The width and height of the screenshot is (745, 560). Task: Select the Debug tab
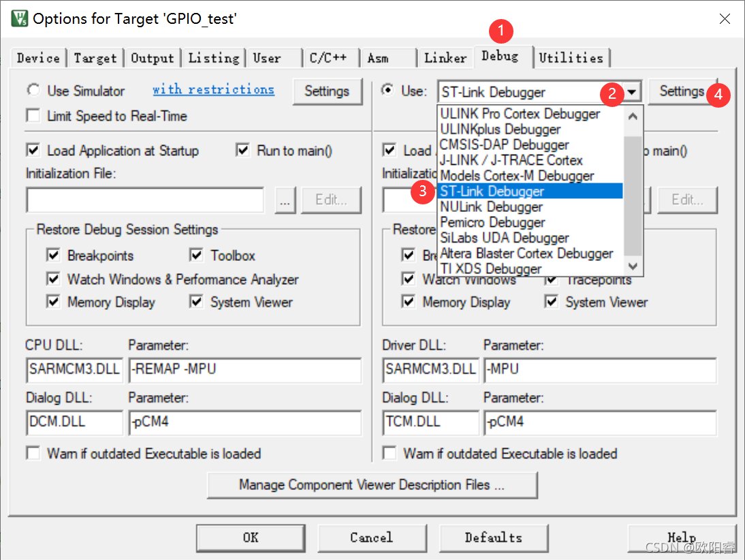(503, 56)
